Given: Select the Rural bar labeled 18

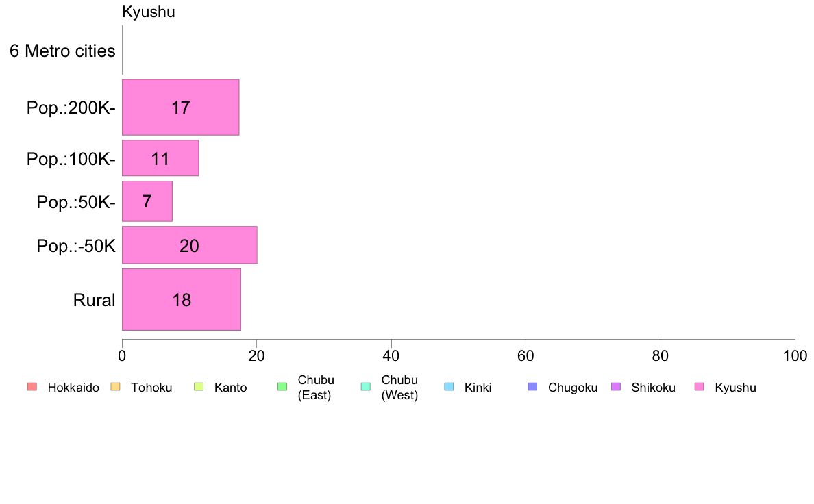Looking at the screenshot, I should pos(182,299).
